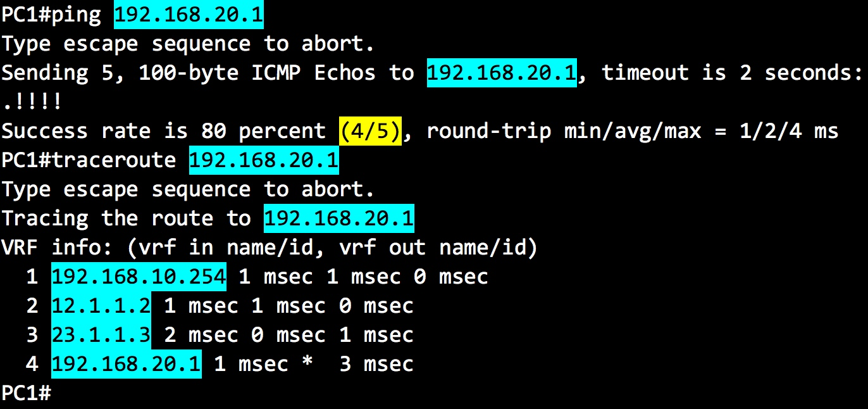Click the "Success rate is 80 percent" text
The image size is (868, 409).
(x=163, y=131)
